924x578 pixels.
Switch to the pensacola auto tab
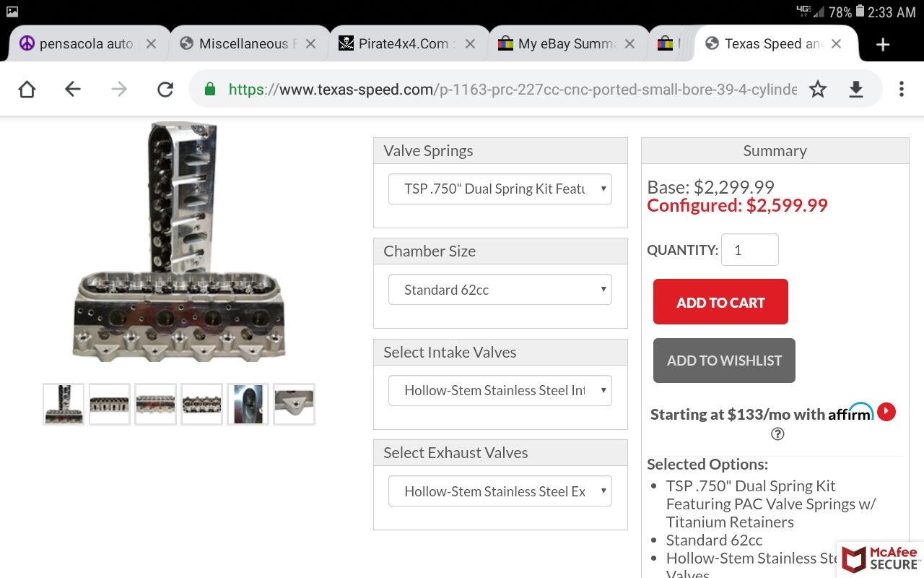click(85, 44)
